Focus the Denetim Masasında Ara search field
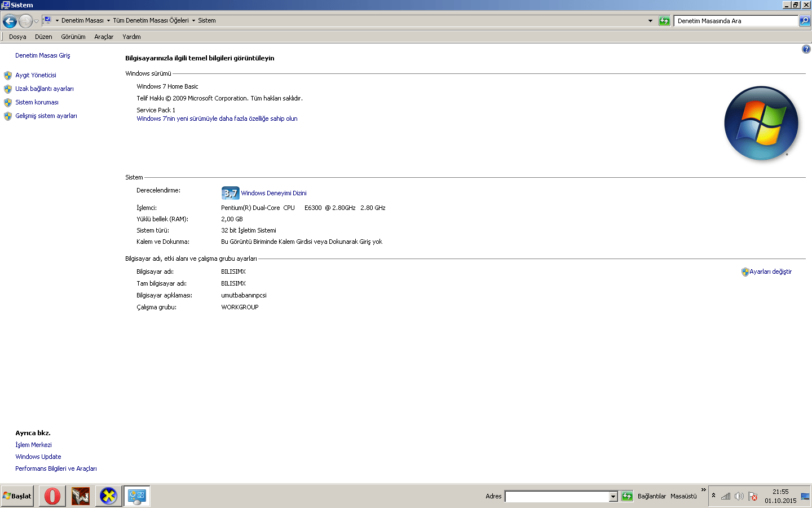Viewport: 812px width, 508px height. [736, 21]
